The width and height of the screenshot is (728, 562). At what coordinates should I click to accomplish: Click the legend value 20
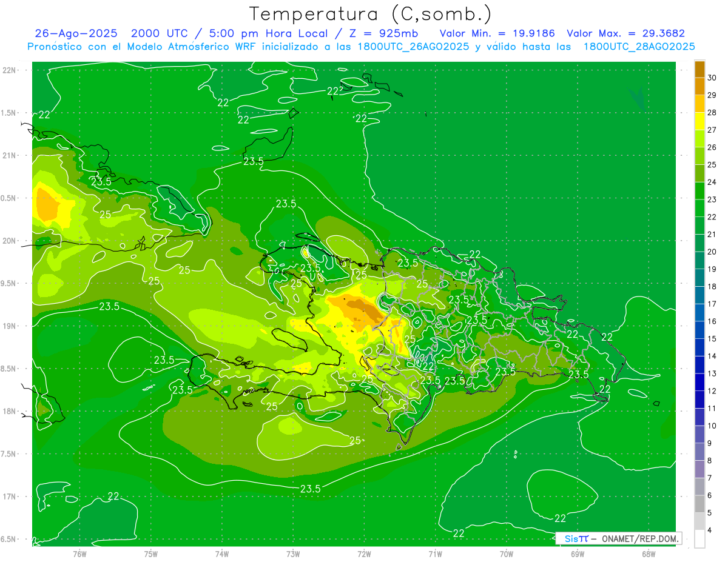click(x=712, y=252)
